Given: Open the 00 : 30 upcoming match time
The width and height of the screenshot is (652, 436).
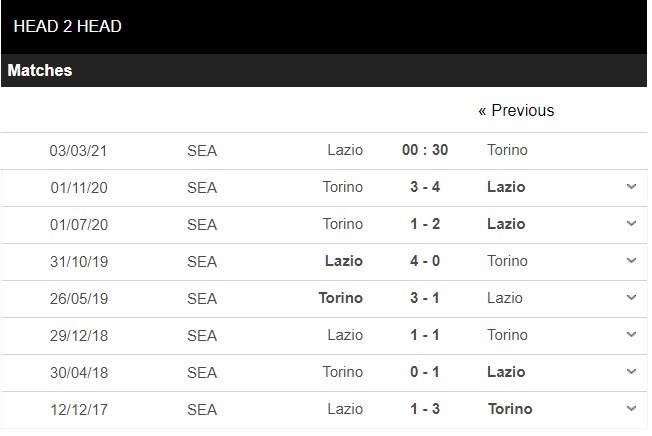Looking at the screenshot, I should 425,150.
